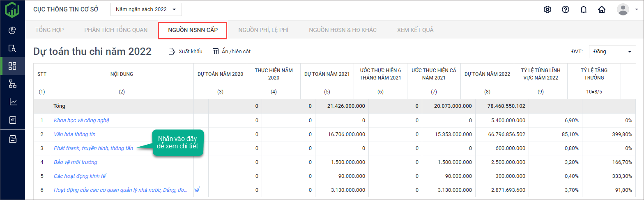Screen dimensions: 644x200
Task: Click the Ẩn /hiện cột button
Action: point(231,52)
